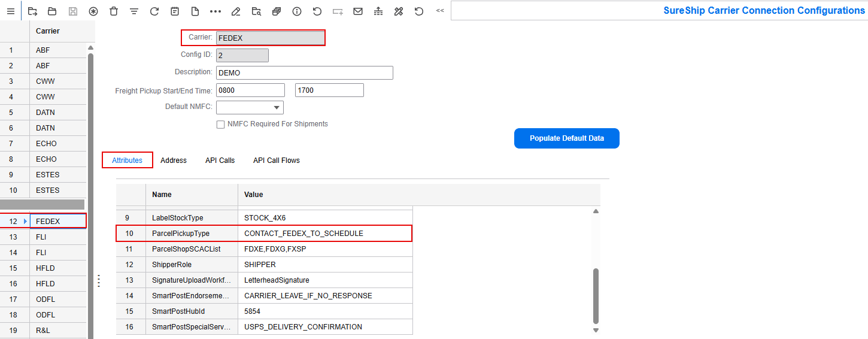Select the API Call Flows tab
Image resolution: width=868 pixels, height=339 pixels.
pyautogui.click(x=276, y=161)
